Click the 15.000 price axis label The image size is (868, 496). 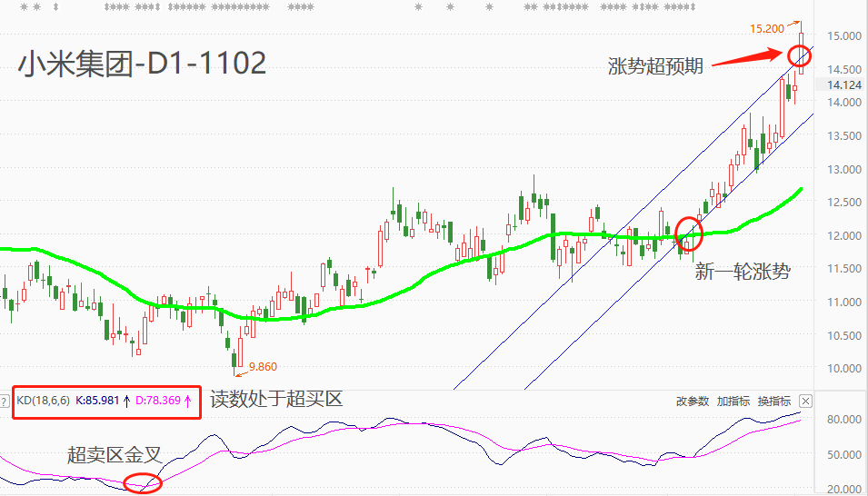[844, 35]
